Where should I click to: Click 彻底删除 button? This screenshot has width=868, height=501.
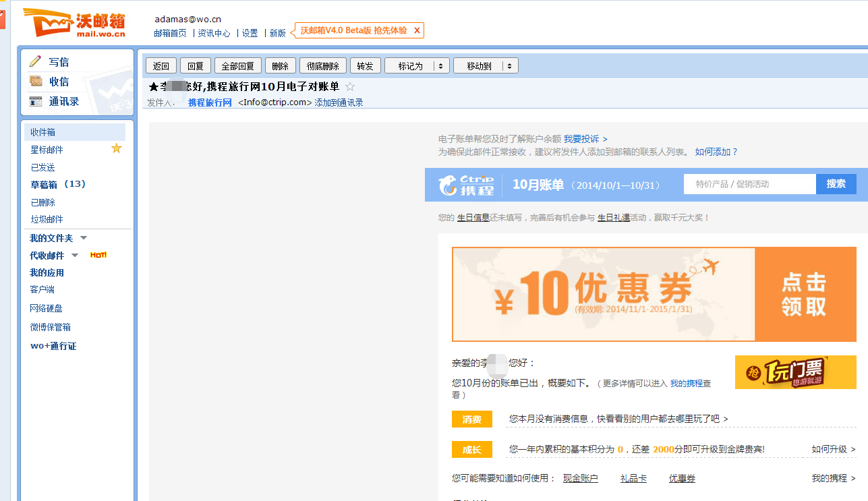tap(323, 65)
